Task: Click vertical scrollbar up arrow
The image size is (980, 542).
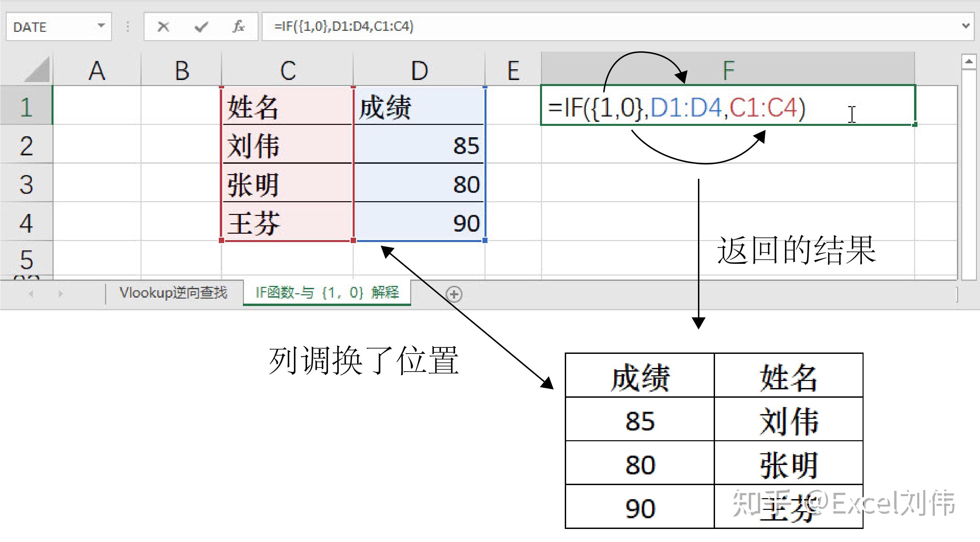Action: [969, 62]
